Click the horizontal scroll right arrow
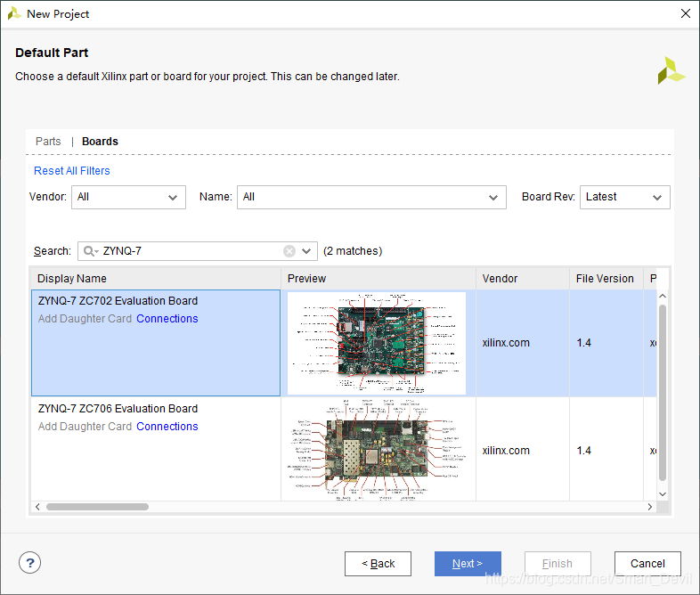700x595 pixels. pyautogui.click(x=650, y=507)
